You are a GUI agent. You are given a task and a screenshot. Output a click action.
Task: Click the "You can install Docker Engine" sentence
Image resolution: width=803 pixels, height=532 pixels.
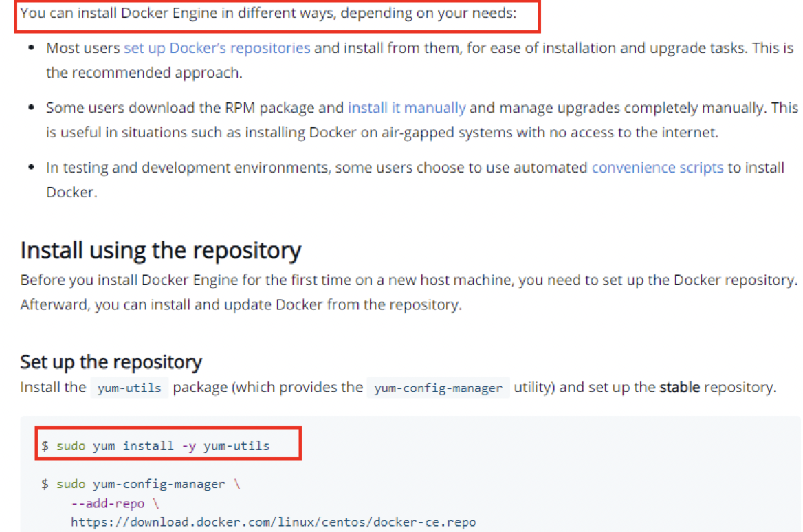pyautogui.click(x=268, y=13)
